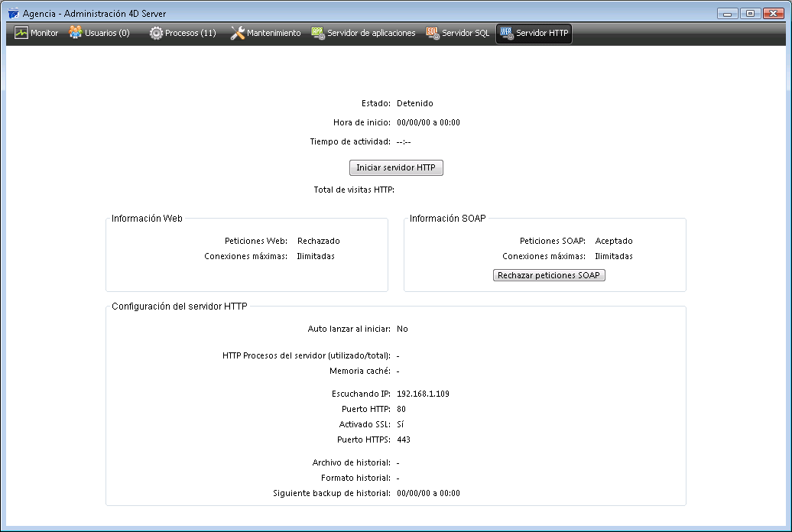Screen dimensions: 792x532
Task: Switch to Usuarios (0) tab
Action: (x=99, y=34)
